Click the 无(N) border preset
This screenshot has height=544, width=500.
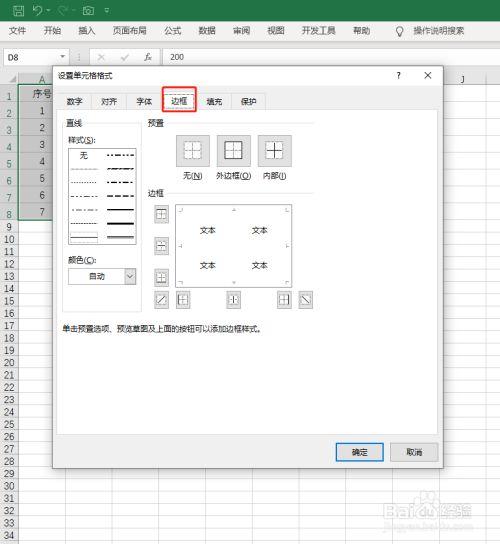pos(193,151)
